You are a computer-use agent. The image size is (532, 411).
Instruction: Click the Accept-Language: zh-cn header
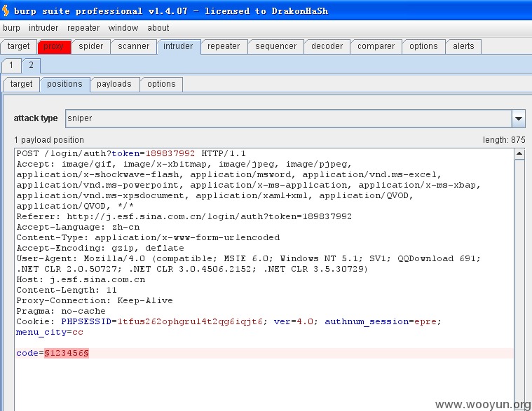[x=78, y=227]
